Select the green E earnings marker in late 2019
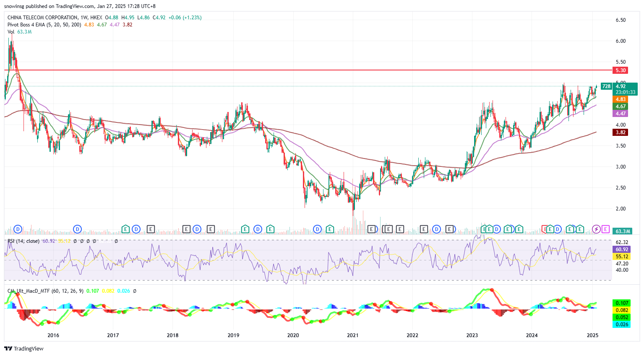The width and height of the screenshot is (644, 356). tap(270, 229)
